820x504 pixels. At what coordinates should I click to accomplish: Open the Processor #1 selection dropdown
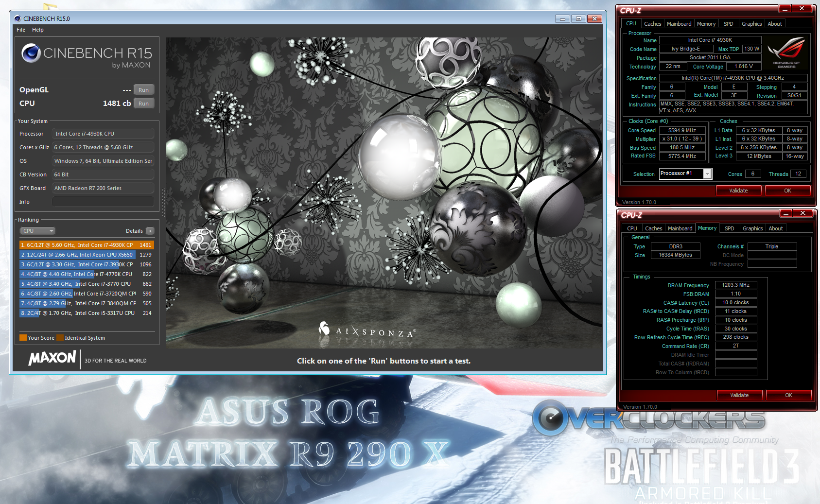[685, 174]
